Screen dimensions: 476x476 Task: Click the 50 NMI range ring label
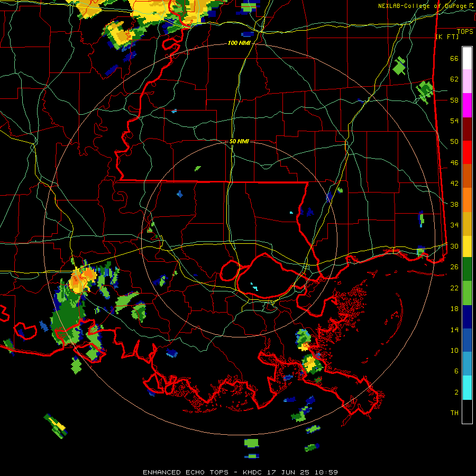pos(239,141)
